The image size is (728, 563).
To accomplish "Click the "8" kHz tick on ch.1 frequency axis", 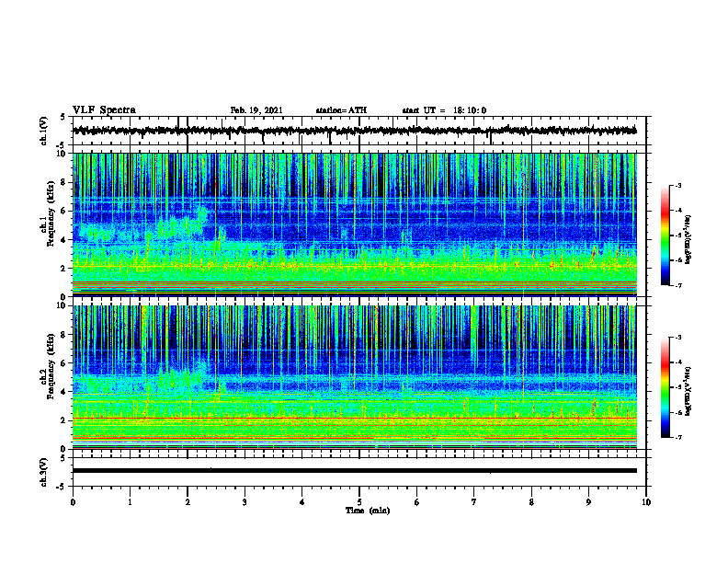I will coord(64,182).
